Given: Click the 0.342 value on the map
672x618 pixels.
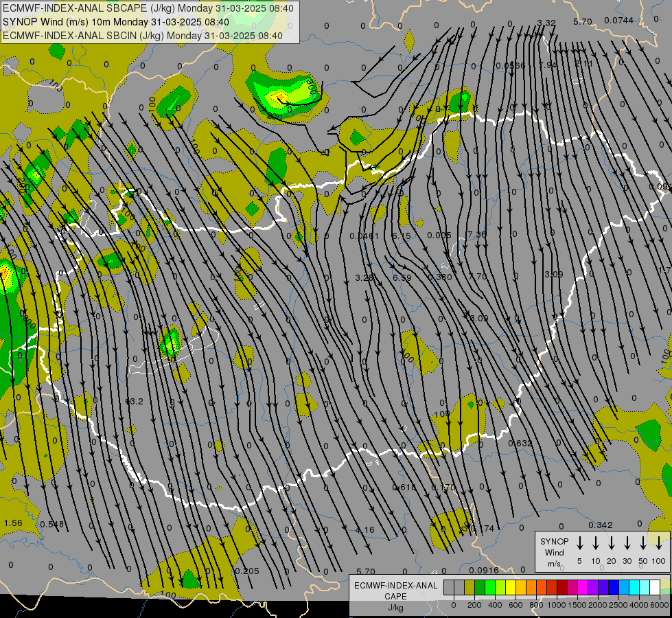Looking at the screenshot, I should [x=601, y=525].
